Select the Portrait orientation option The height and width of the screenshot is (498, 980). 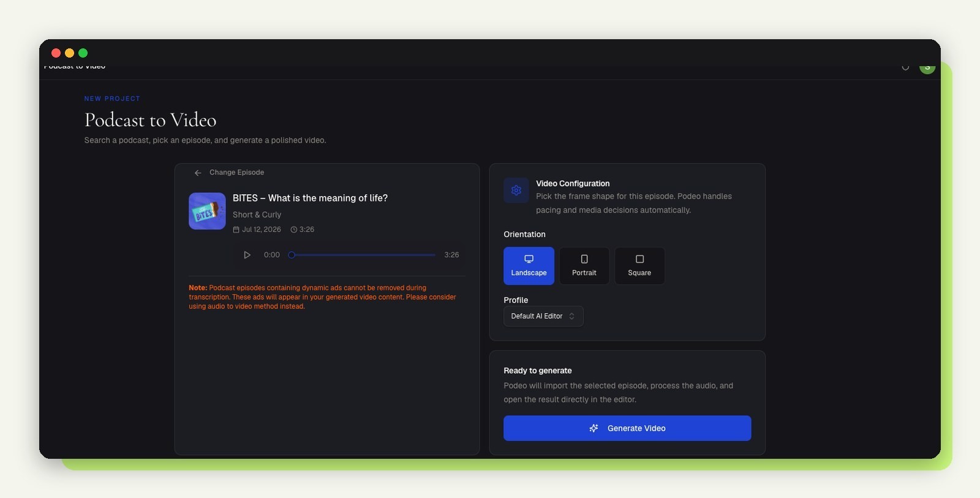click(x=584, y=266)
